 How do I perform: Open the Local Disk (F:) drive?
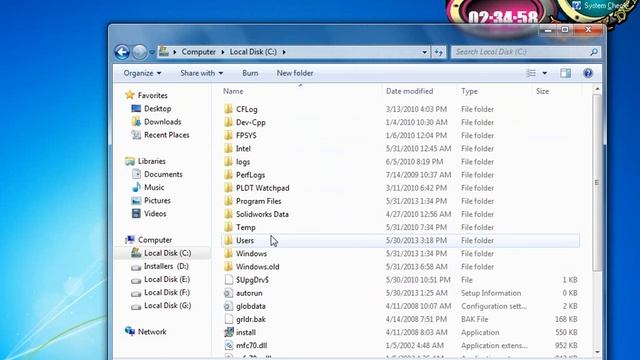[x=167, y=292]
